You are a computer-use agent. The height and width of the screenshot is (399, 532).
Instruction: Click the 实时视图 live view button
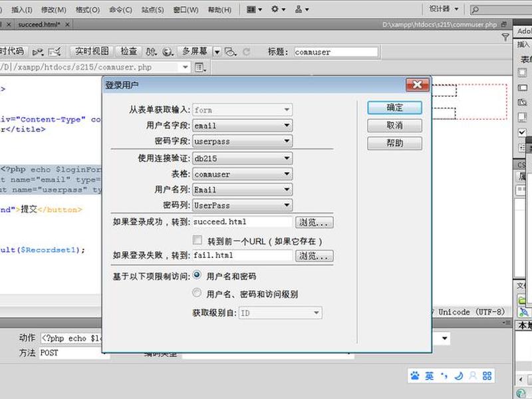[x=92, y=52]
